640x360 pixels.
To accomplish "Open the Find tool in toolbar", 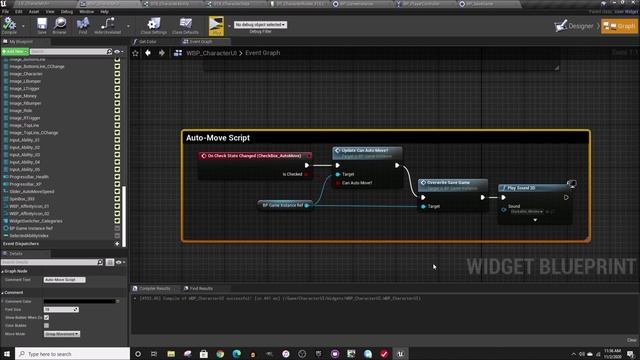I will pyautogui.click(x=83, y=26).
